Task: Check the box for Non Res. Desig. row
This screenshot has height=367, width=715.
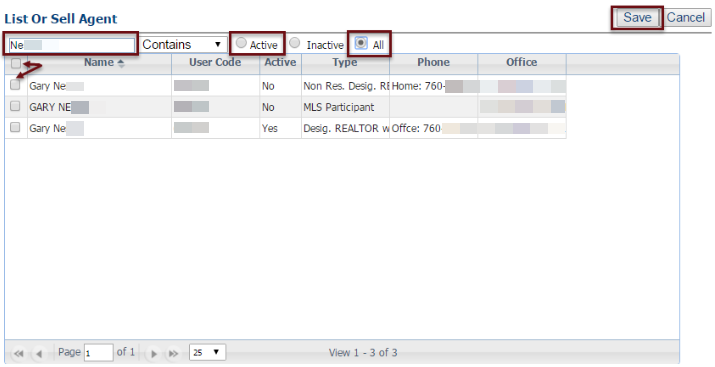Action: point(16,85)
